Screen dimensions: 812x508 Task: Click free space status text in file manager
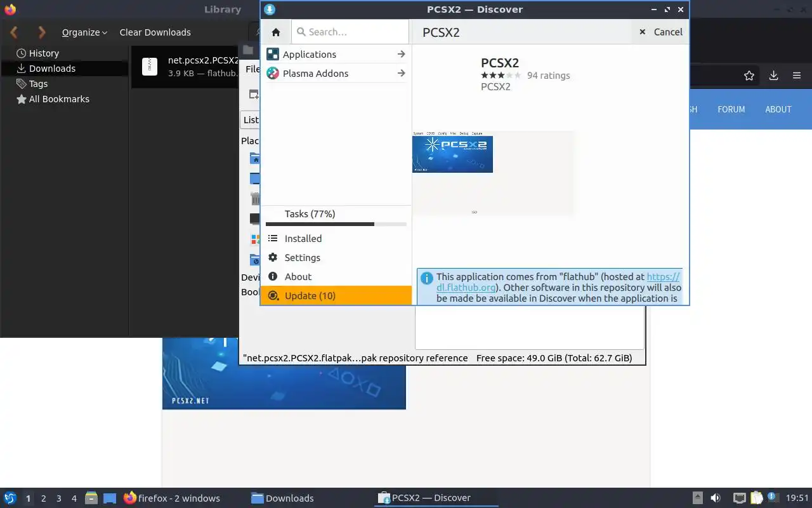coord(554,358)
